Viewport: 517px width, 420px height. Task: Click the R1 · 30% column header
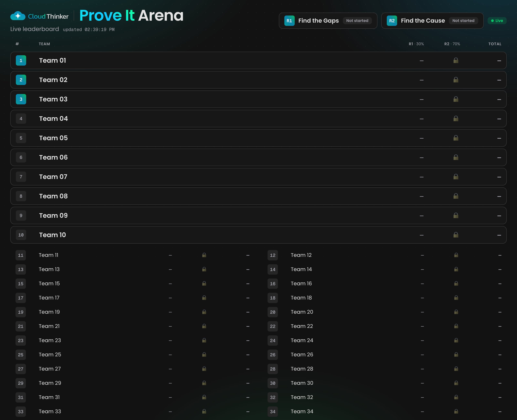click(x=416, y=44)
